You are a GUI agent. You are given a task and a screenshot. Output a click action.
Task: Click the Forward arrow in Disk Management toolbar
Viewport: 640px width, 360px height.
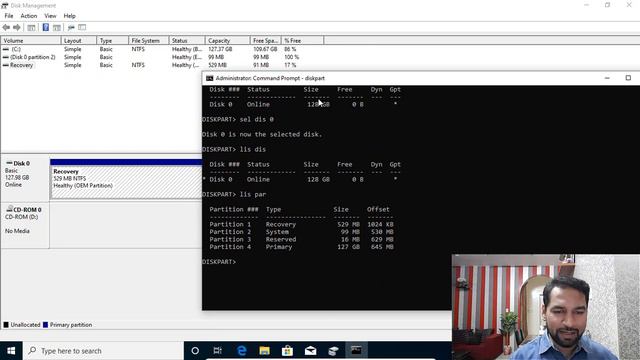click(x=17, y=27)
